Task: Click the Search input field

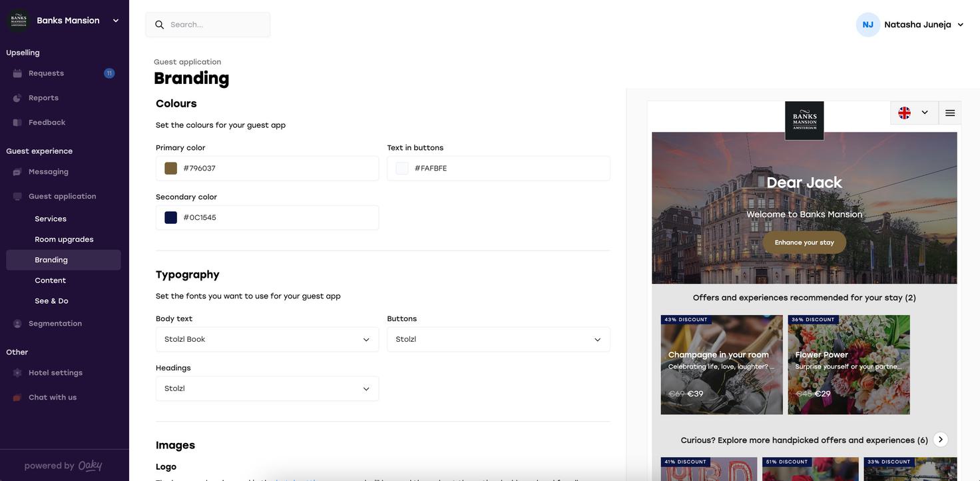Action: (216, 25)
